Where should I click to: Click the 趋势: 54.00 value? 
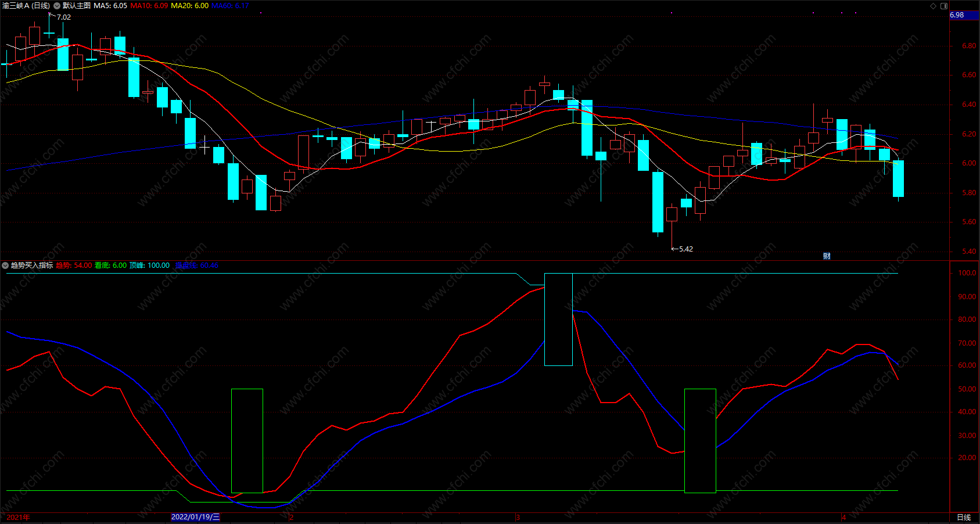[x=74, y=265]
